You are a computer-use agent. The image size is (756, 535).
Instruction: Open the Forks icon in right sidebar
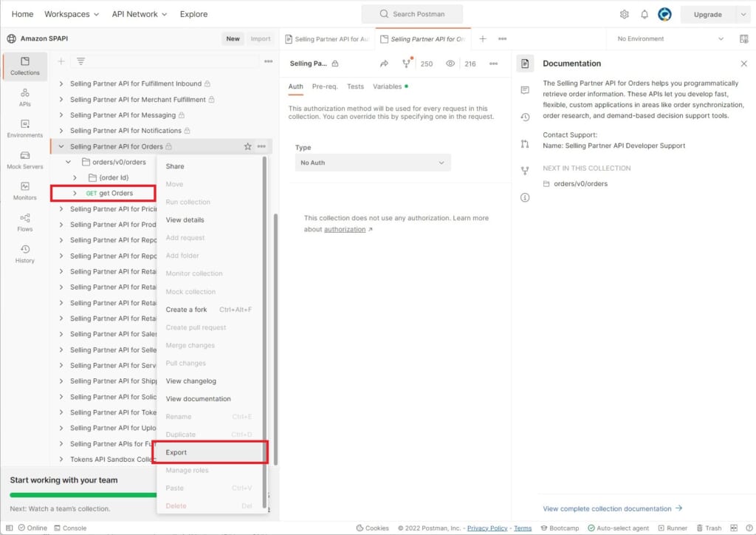tap(525, 171)
